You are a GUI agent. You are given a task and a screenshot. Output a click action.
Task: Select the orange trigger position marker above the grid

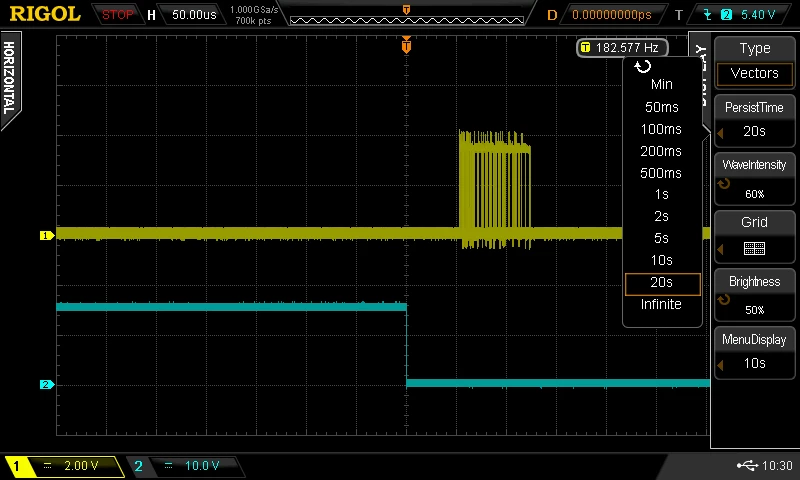point(406,45)
